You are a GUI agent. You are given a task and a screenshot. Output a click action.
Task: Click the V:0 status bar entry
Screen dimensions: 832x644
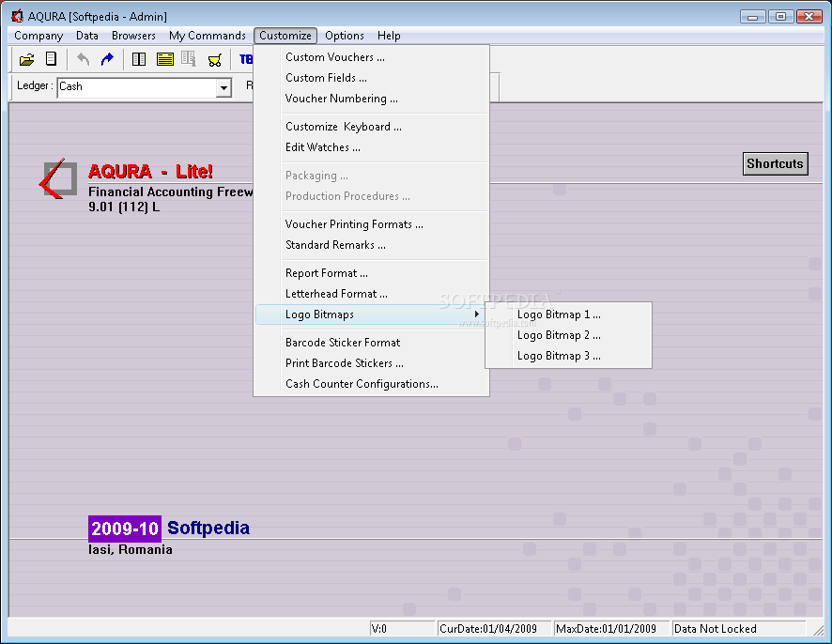click(402, 629)
